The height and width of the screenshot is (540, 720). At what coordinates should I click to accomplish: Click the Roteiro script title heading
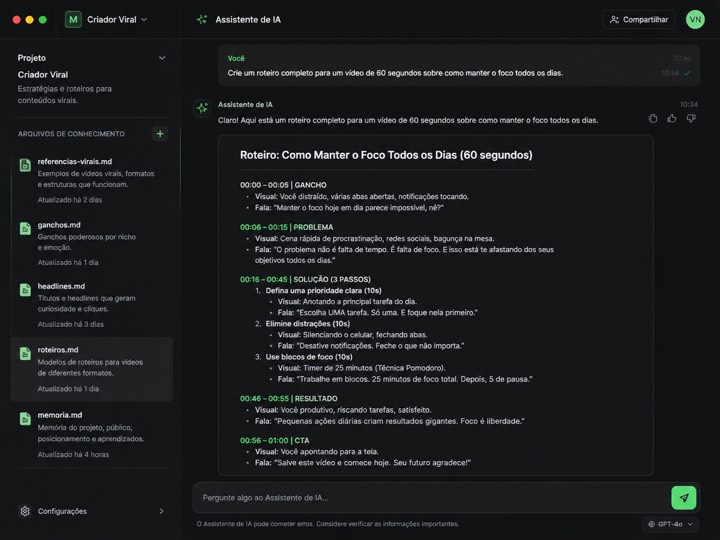click(386, 155)
